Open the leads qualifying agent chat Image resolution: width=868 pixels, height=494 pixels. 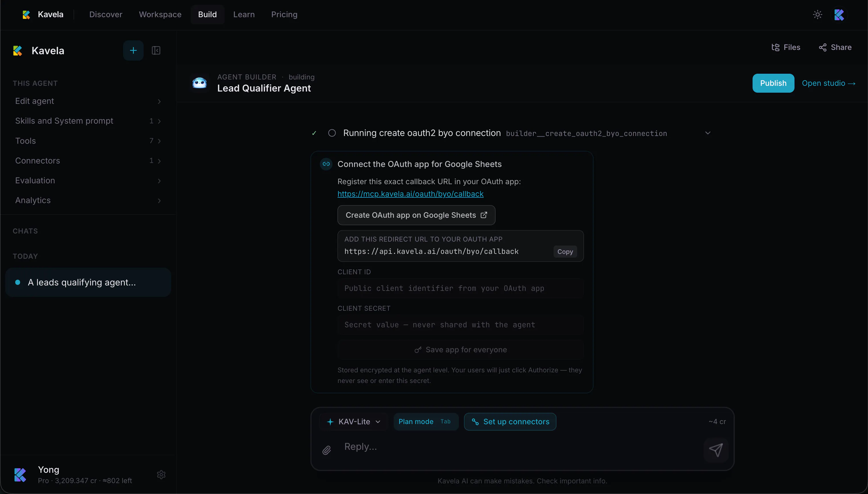(88, 282)
